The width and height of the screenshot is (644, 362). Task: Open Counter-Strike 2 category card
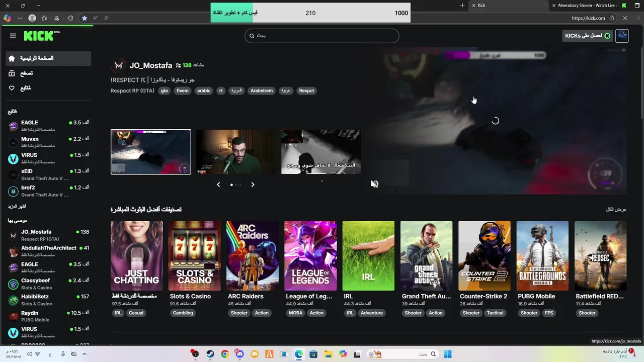click(485, 256)
